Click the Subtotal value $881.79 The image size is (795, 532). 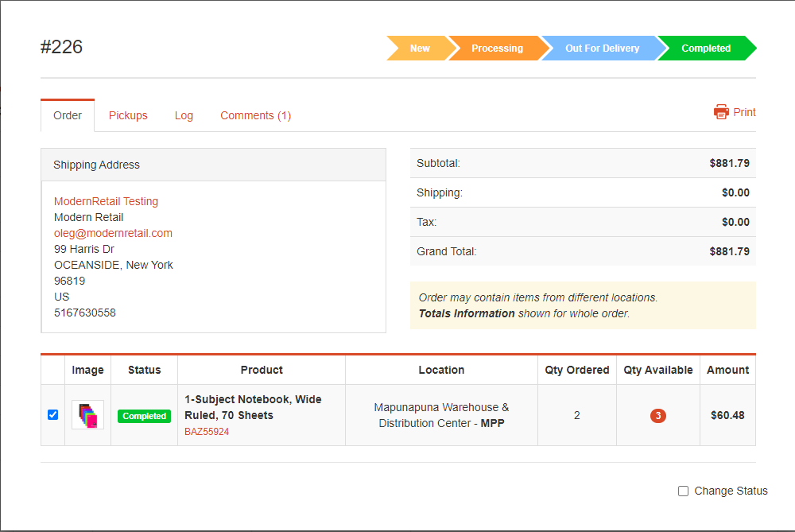tap(729, 163)
